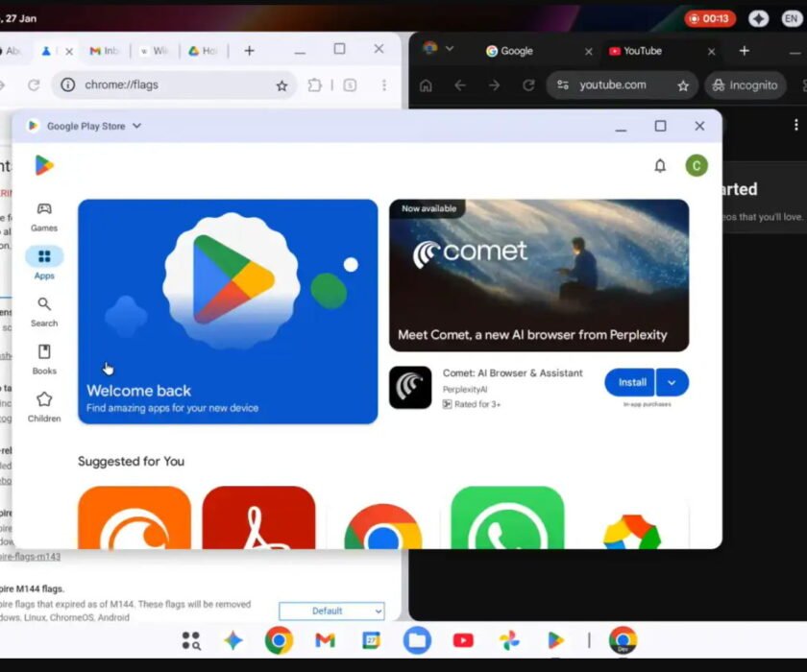Open the Play Store profile avatar
The width and height of the screenshot is (807, 672).
click(697, 165)
